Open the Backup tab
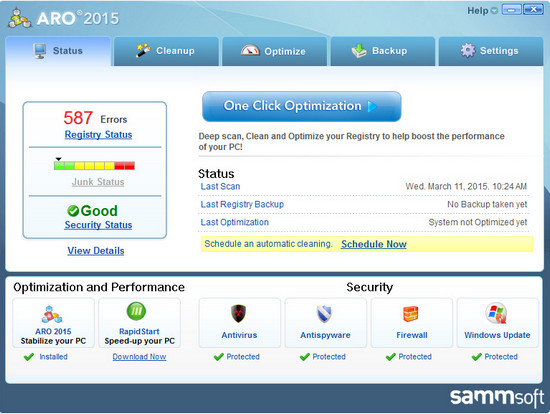This screenshot has height=414, width=550. [383, 51]
